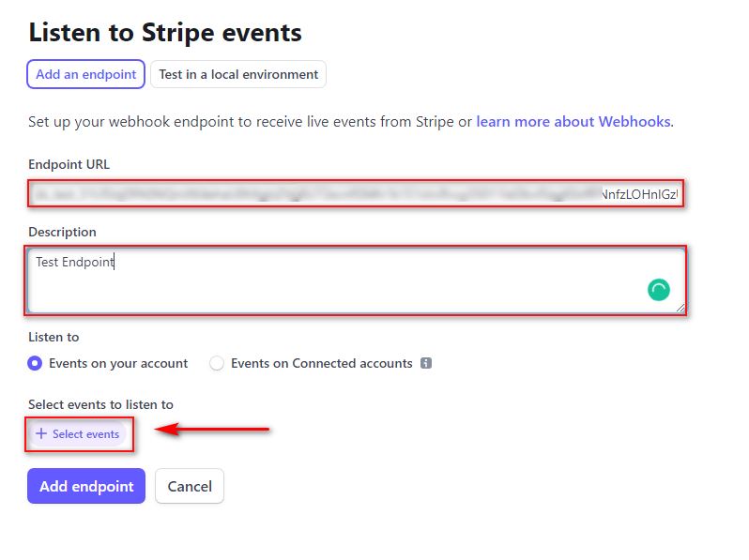749x560 pixels.
Task: Click the Description box resize handle
Action: tap(680, 309)
